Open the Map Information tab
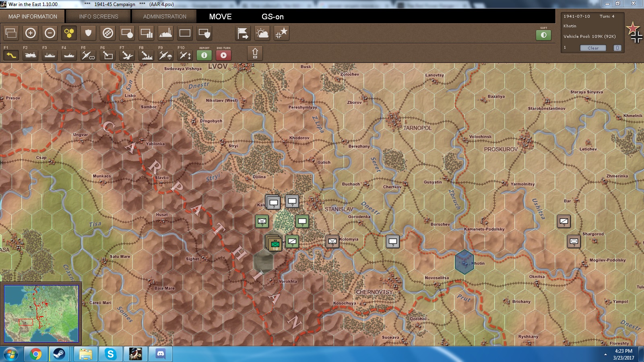The width and height of the screenshot is (644, 362). (33, 16)
